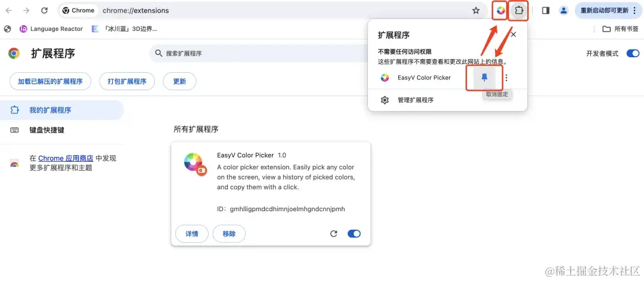Screen dimensions: 644x281
Task: Click 管理扩展程序 in the popup
Action: [447, 100]
